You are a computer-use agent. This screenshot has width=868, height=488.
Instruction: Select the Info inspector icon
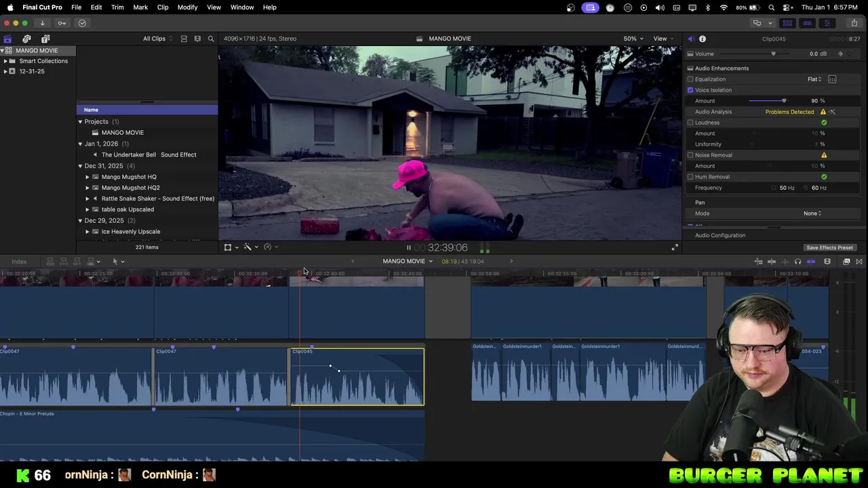(x=703, y=39)
